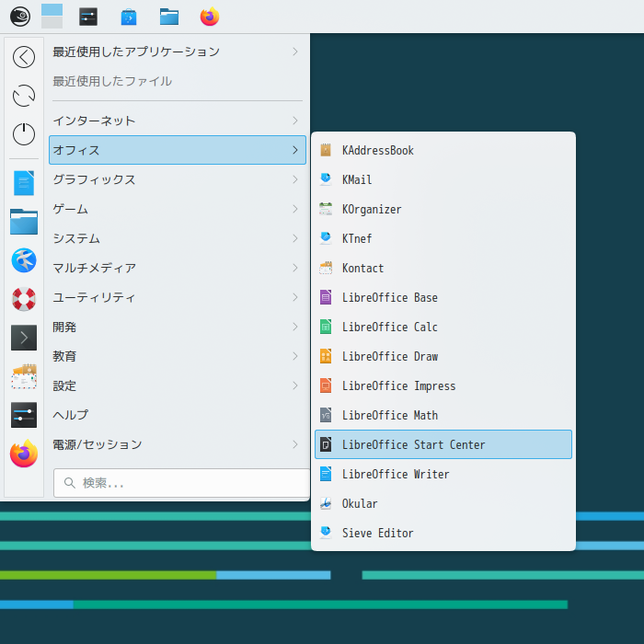Click the LibreOffice Impress icon
This screenshot has width=644, height=644.
tap(326, 385)
